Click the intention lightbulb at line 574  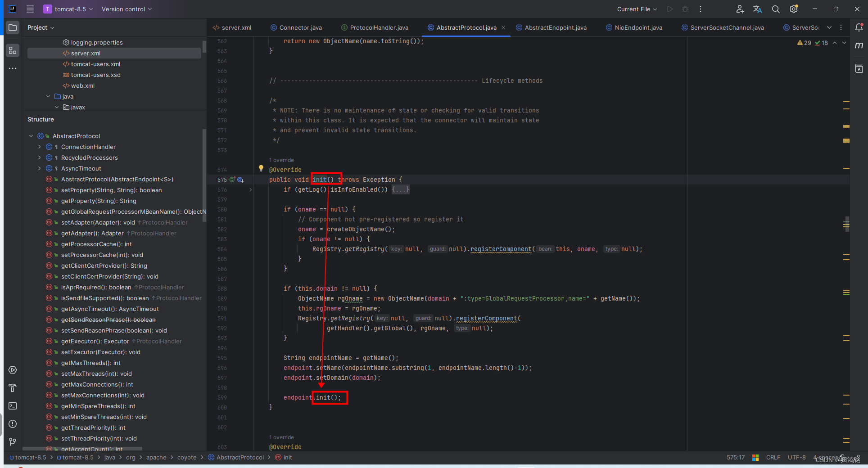[x=261, y=168]
